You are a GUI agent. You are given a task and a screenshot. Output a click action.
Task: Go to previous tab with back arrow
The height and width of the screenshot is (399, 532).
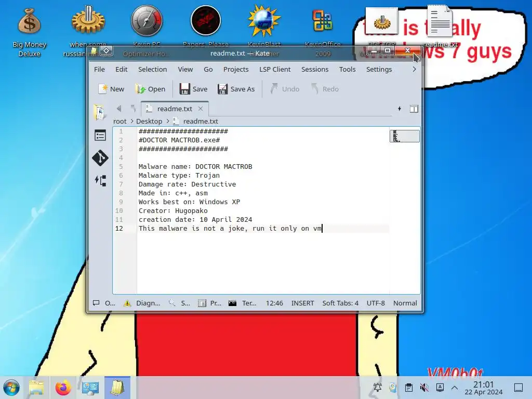119,109
